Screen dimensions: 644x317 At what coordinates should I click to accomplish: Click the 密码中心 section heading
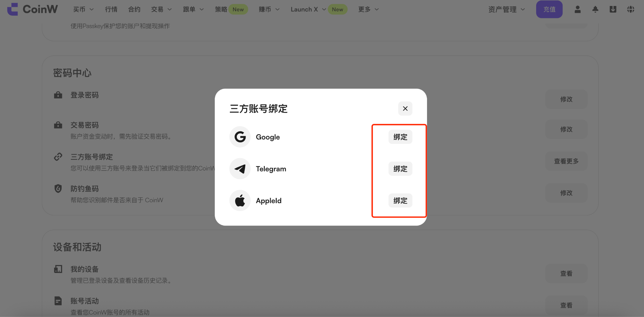[72, 73]
